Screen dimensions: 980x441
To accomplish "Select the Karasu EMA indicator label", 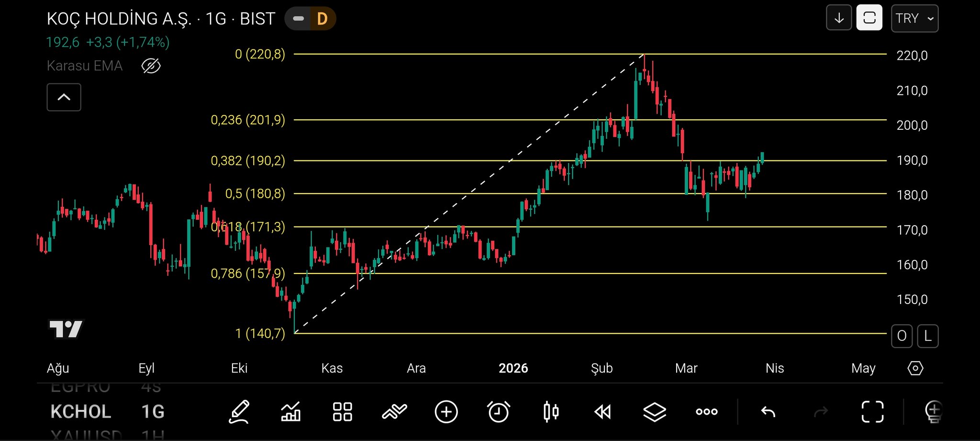I will (85, 66).
